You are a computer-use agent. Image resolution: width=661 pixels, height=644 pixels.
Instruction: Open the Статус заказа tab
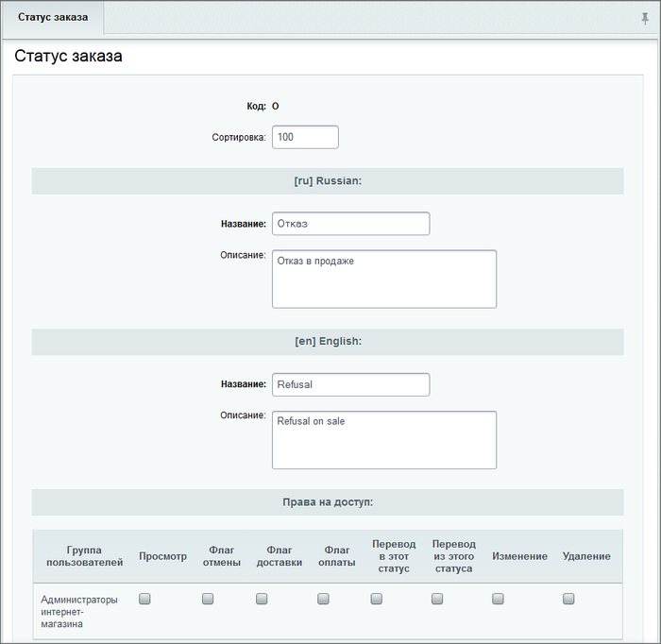(53, 17)
